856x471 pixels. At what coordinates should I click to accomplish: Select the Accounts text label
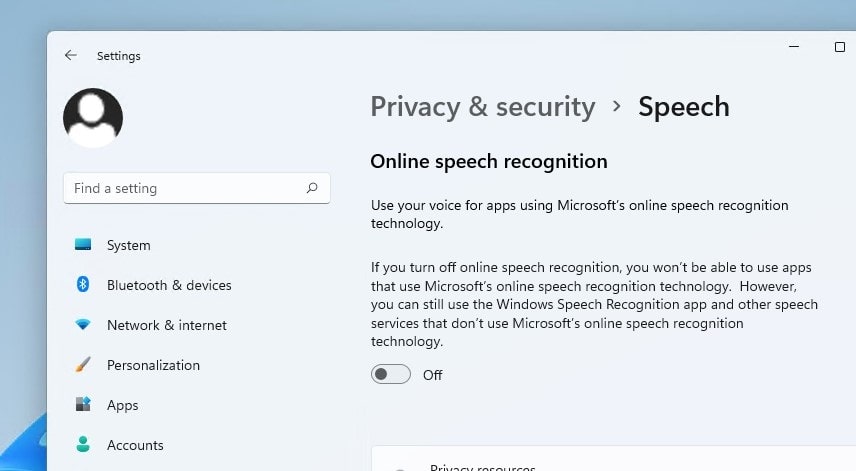pos(135,445)
